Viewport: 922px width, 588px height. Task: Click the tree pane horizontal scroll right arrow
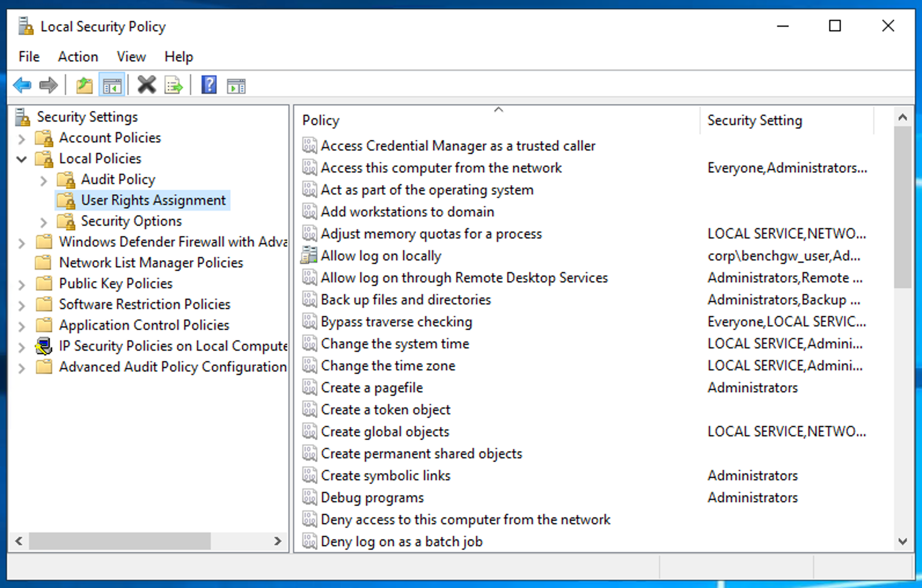point(278,541)
